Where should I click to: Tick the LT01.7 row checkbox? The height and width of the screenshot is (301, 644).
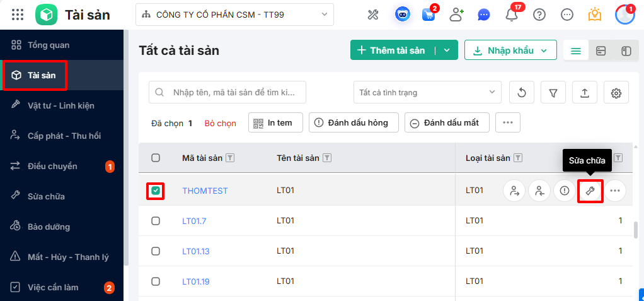pyautogui.click(x=156, y=221)
